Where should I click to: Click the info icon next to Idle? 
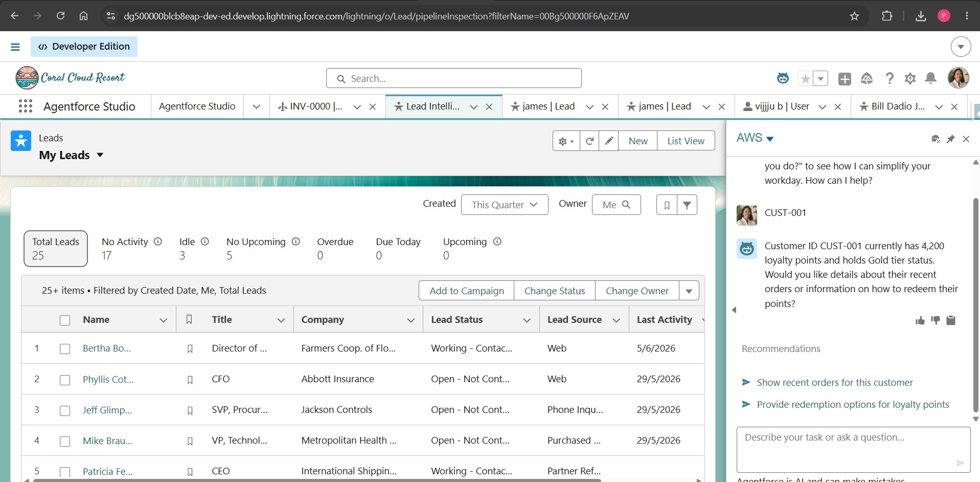(205, 242)
